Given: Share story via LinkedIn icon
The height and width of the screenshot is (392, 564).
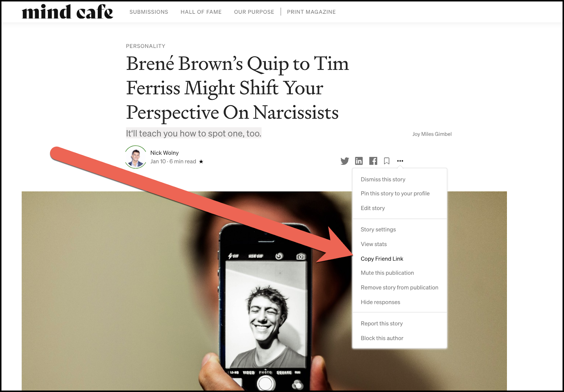Looking at the screenshot, I should [x=359, y=161].
